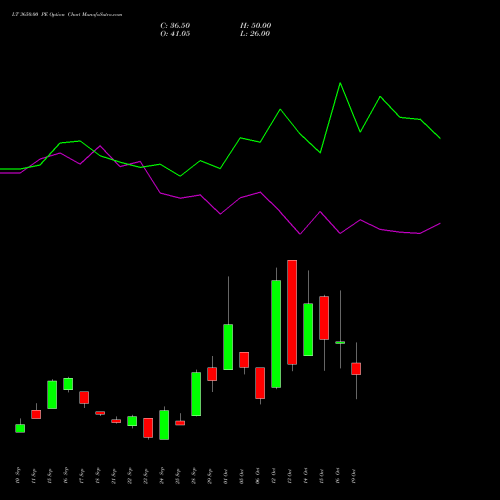Click the last red candle above 19 Oct
Image resolution: width=500 pixels, height=500 pixels.
[356, 369]
